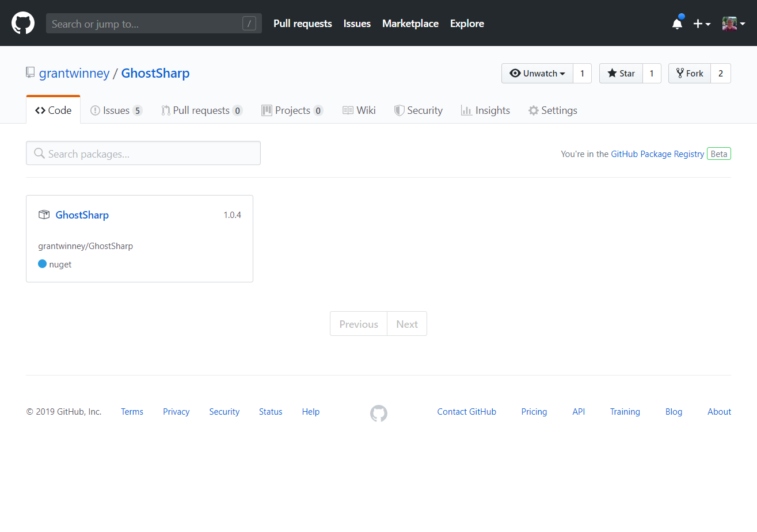Switch to the Issues tab
The height and width of the screenshot is (532, 757).
click(x=116, y=110)
